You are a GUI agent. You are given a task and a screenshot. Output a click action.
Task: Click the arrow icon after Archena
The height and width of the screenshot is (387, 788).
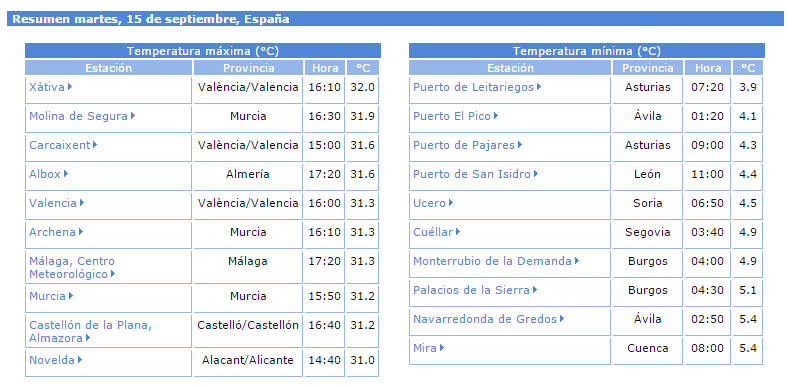pyautogui.click(x=81, y=232)
